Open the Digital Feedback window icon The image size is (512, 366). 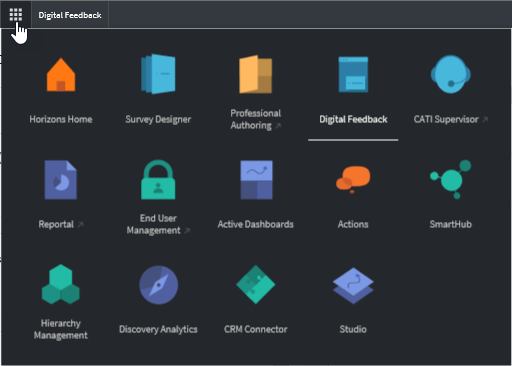[x=353, y=74]
